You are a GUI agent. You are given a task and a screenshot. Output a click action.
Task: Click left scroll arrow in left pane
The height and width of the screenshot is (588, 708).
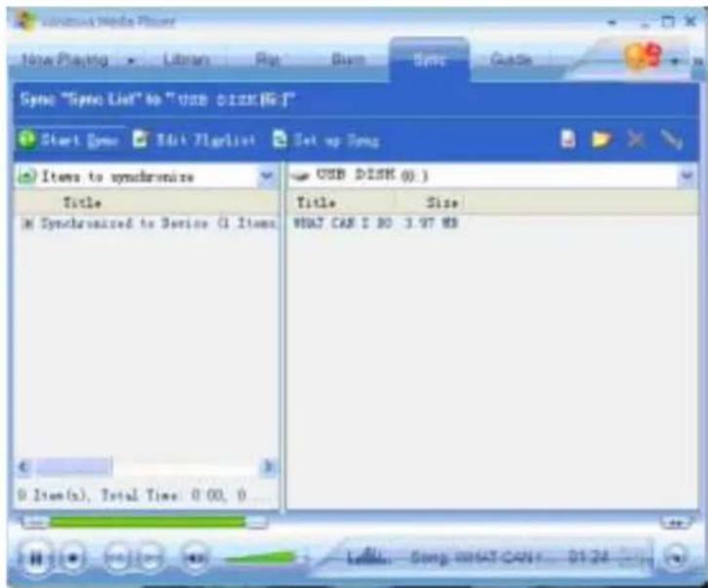[x=24, y=466]
